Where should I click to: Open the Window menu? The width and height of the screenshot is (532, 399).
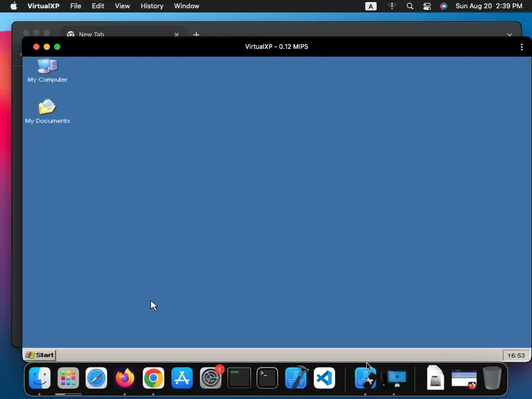click(x=187, y=6)
